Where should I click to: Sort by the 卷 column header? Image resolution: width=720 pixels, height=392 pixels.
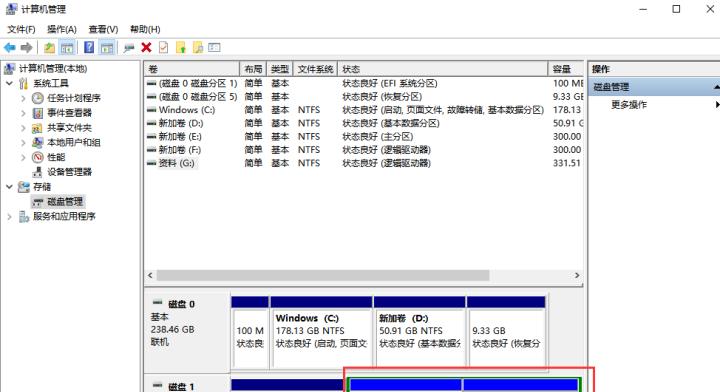[192, 69]
